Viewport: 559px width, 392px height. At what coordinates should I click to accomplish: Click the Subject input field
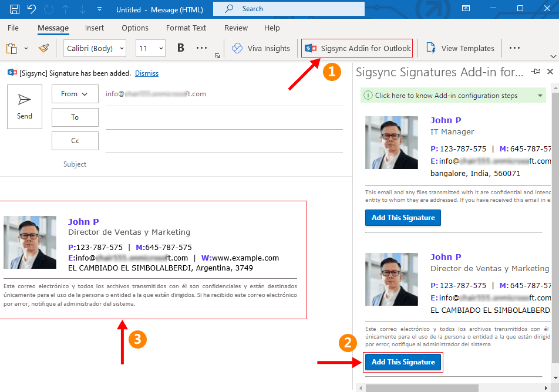pyautogui.click(x=223, y=164)
